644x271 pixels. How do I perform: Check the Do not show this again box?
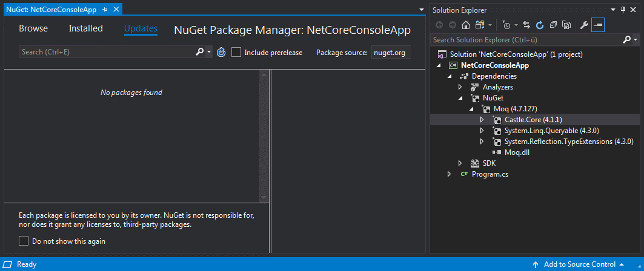(24, 241)
